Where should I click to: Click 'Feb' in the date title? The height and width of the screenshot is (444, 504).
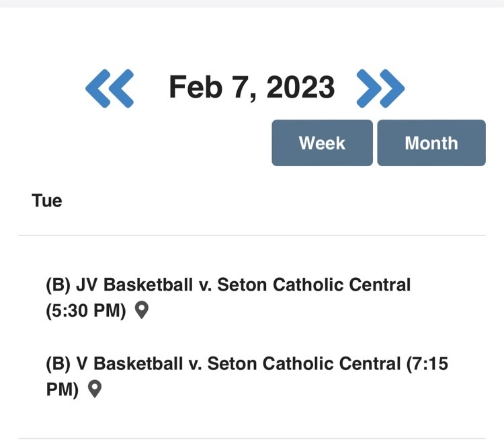(x=196, y=87)
